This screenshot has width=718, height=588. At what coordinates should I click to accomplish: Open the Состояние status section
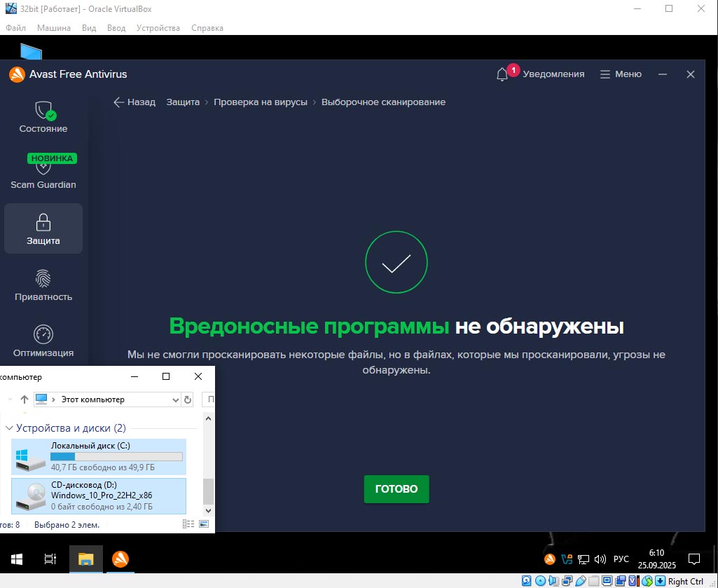tap(43, 117)
